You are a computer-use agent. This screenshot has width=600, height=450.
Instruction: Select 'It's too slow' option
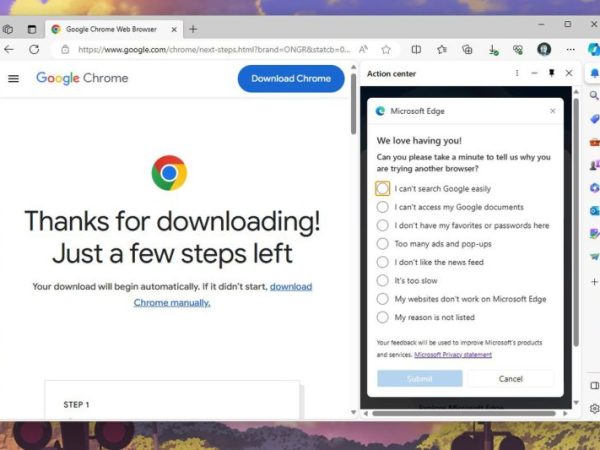tap(382, 280)
